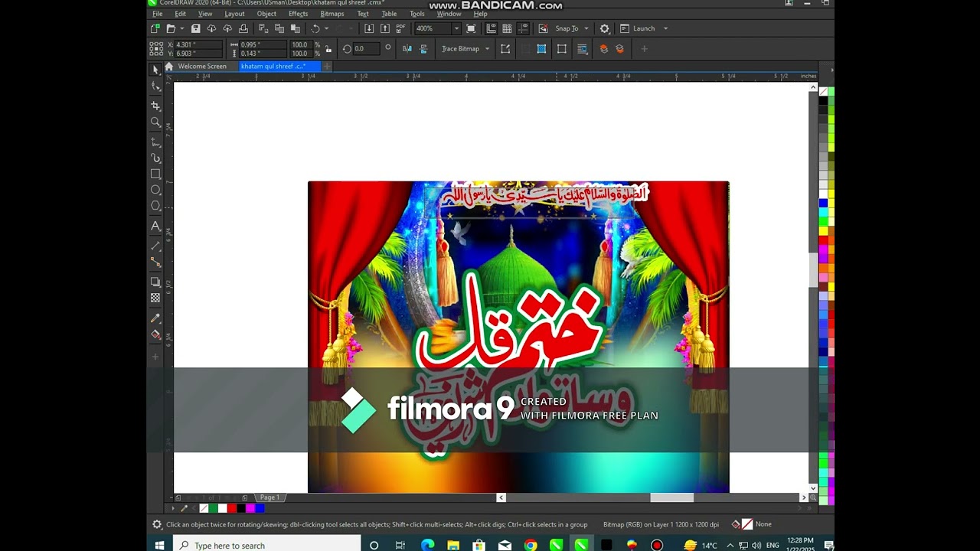
Task: Open the Bitmaps menu
Action: click(332, 14)
